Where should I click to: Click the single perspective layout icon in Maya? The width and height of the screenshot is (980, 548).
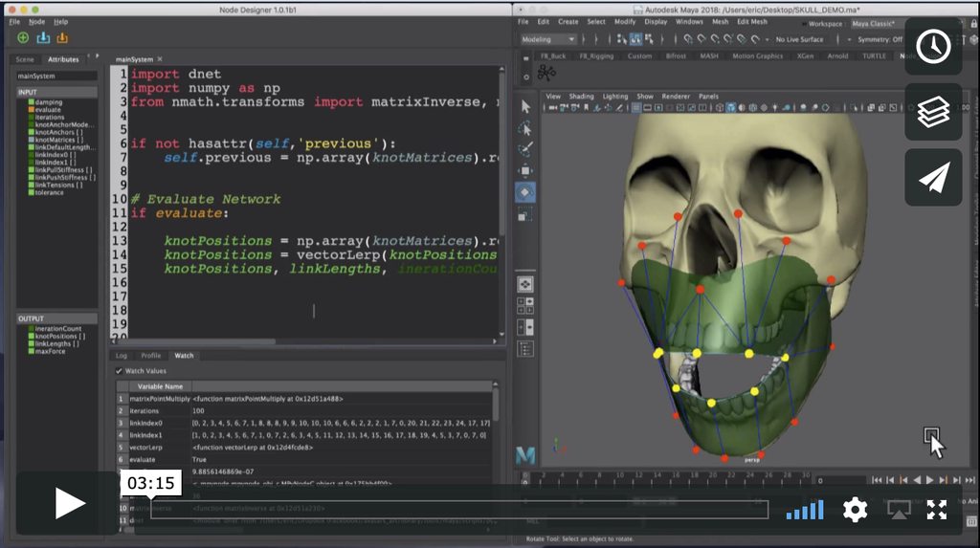(x=525, y=284)
